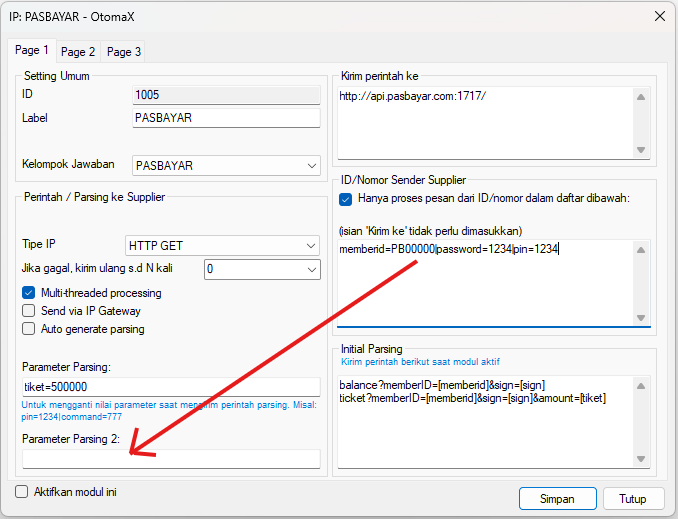
Task: Click the 'ID/Nomor Sender Supplier' group label
Action: [403, 180]
